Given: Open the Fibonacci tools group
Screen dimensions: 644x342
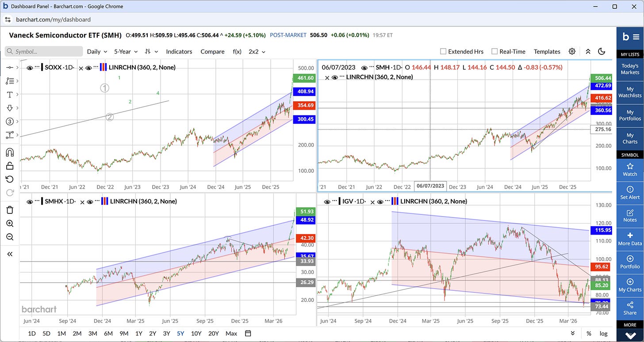Looking at the screenshot, I should [x=9, y=81].
